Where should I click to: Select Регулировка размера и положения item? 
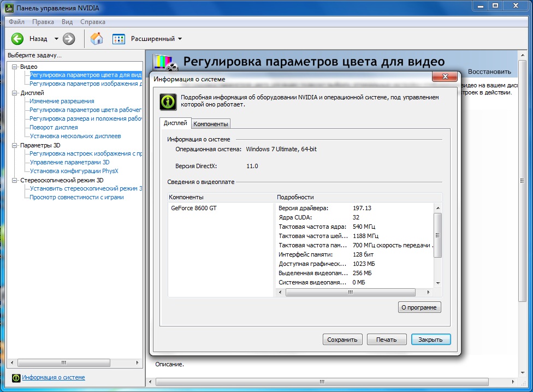(x=85, y=118)
